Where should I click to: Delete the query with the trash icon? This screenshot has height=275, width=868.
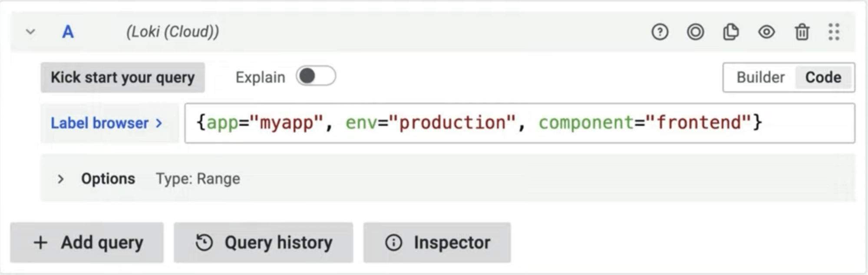(802, 32)
